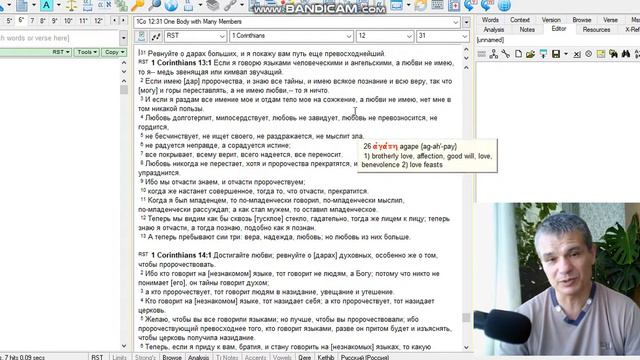Toggle Analysis in status bar
Viewport: 640px width, 360px height.
198,357
